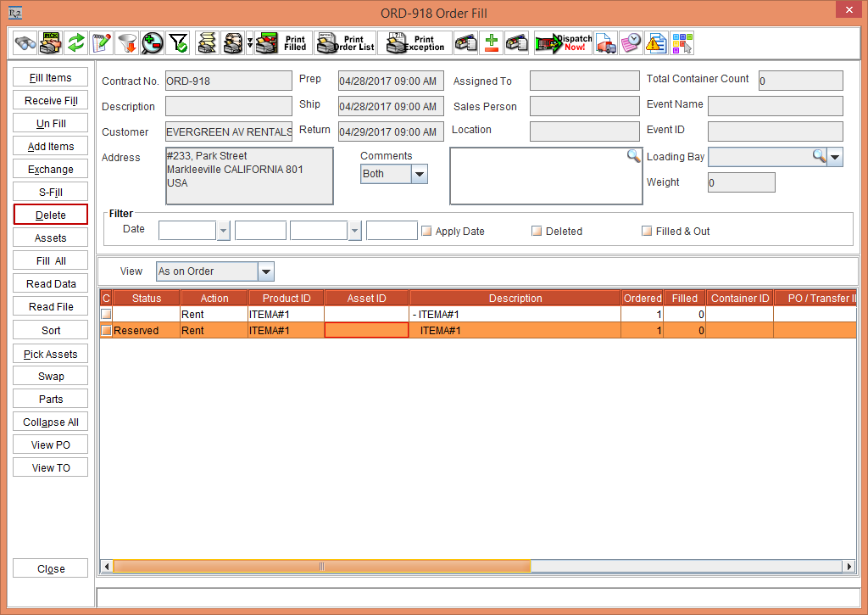Click the magnifier zoom plus/minus icon
868x615 pixels.
point(153,43)
